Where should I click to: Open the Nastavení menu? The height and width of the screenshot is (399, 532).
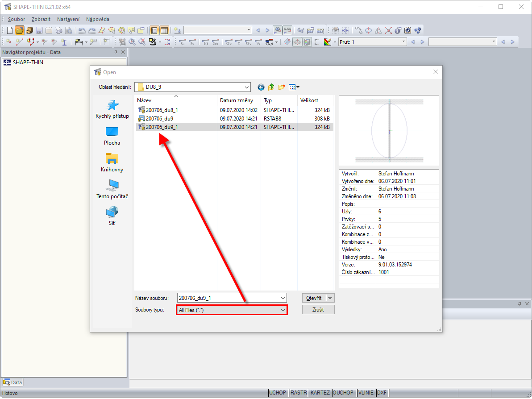(x=68, y=19)
